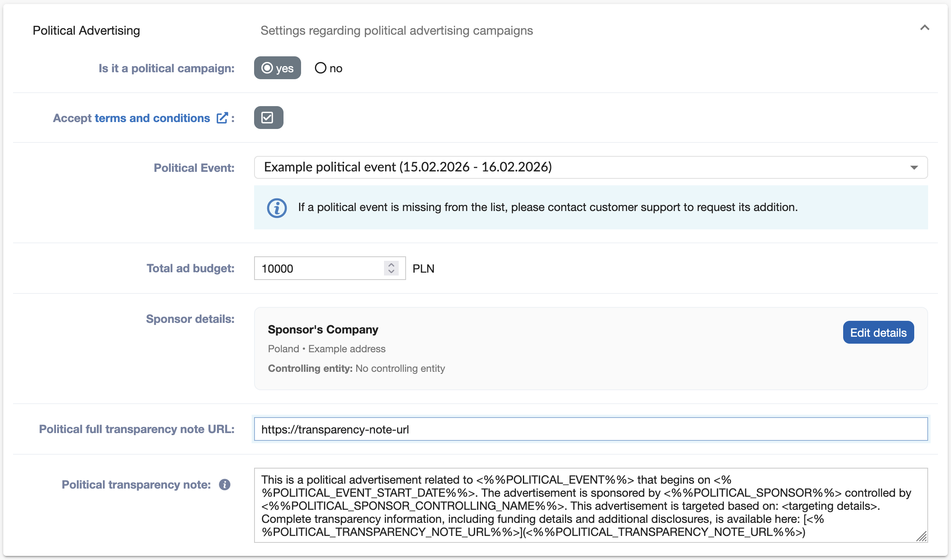
Task: Click the Political Advertising section title
Action: [x=86, y=31]
